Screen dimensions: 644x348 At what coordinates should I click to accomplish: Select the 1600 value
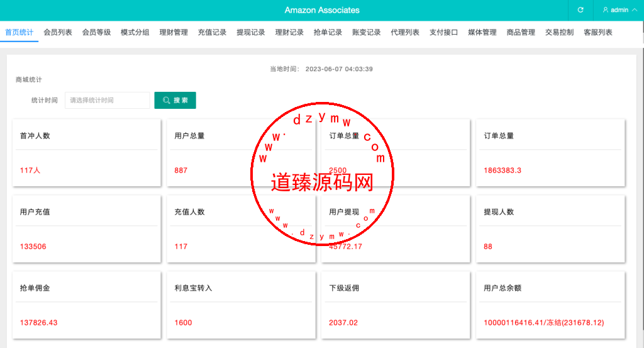183,323
